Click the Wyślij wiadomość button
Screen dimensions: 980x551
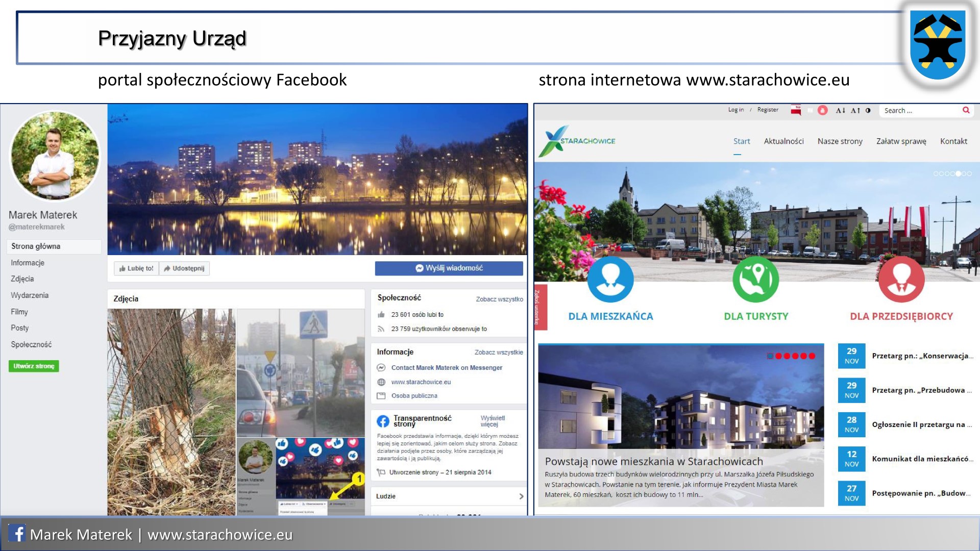[449, 268]
